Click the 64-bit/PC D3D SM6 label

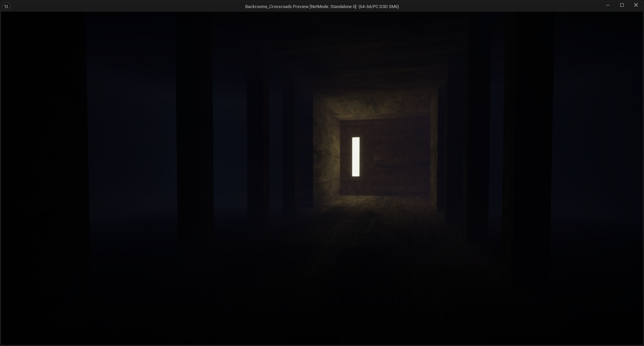tap(378, 7)
